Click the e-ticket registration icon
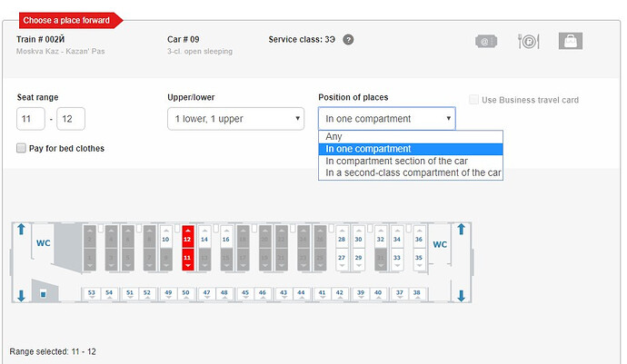Image resolution: width=627 pixels, height=364 pixels. tap(486, 41)
